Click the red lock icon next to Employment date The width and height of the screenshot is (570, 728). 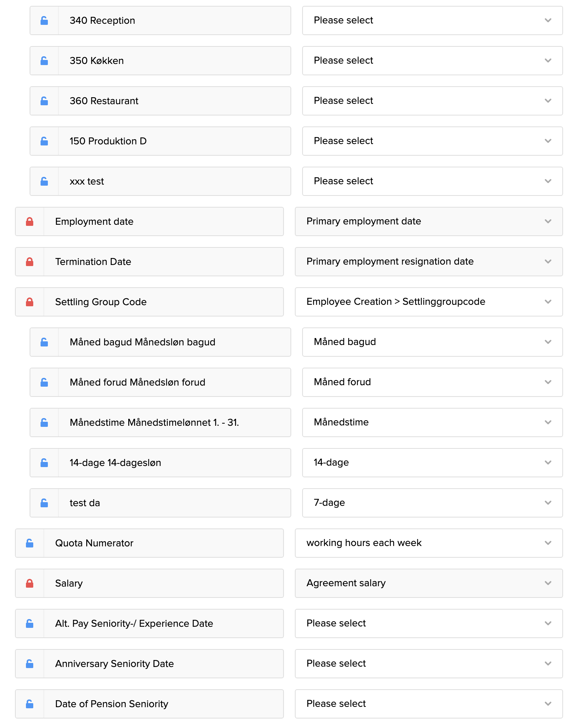coord(30,221)
